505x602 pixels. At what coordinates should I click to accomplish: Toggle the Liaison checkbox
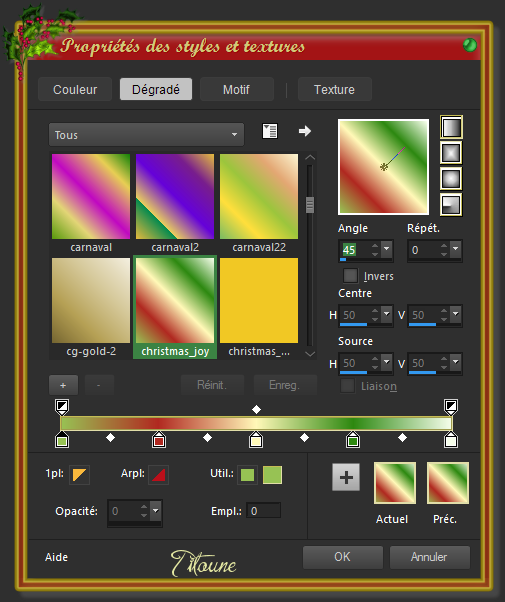coord(348,386)
